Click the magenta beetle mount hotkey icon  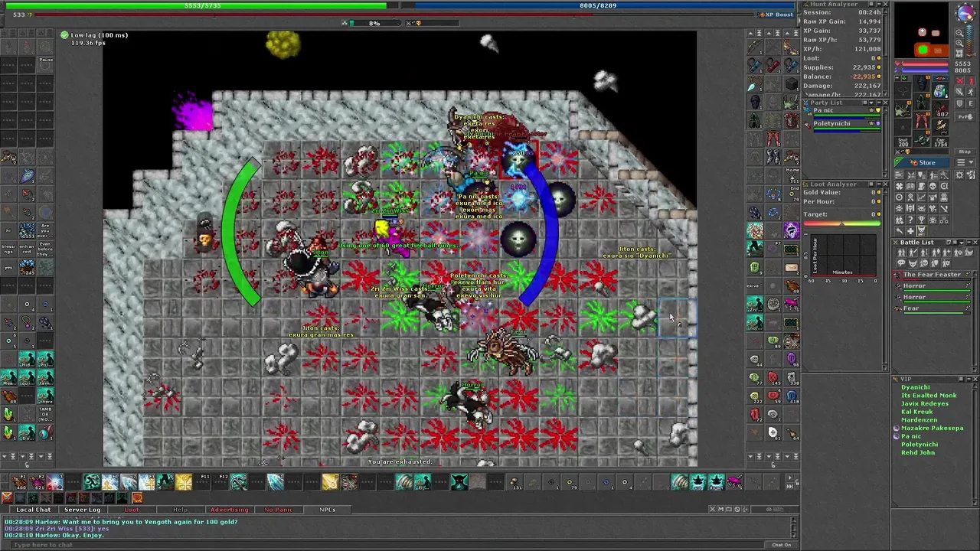(734, 481)
